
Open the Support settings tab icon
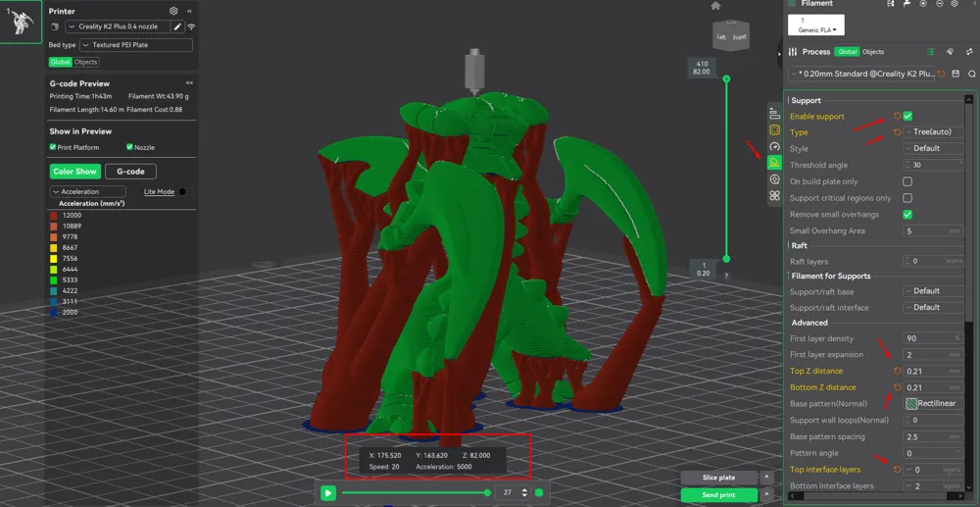click(775, 163)
